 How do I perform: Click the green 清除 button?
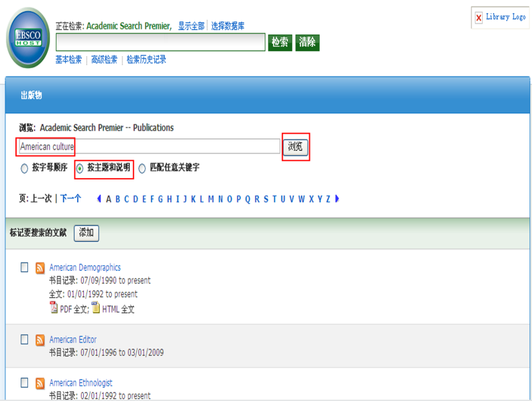click(x=307, y=43)
